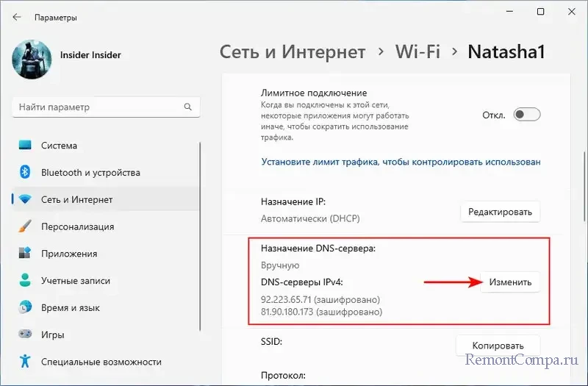Open Apps section via its grid icon

26,254
